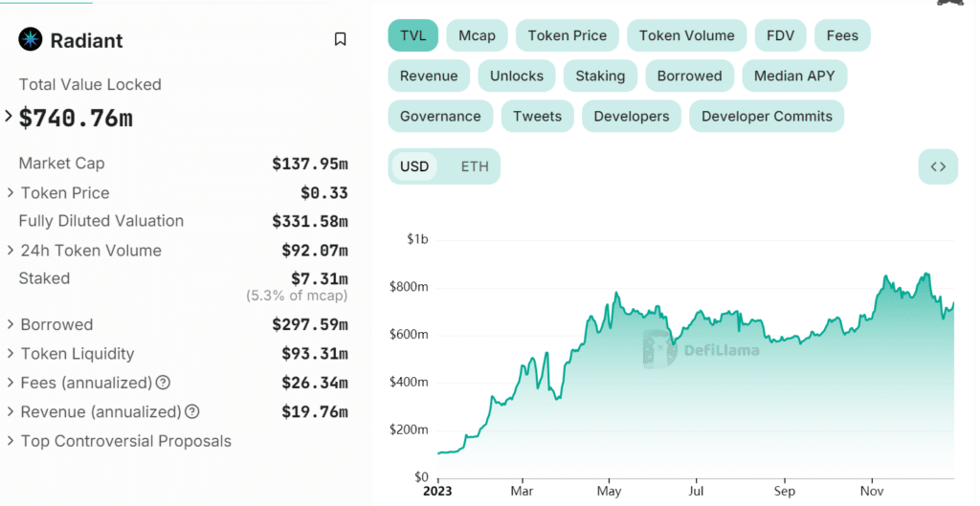The height and width of the screenshot is (506, 980).
Task: Click the DefiLlama watermark on chart
Action: [702, 349]
